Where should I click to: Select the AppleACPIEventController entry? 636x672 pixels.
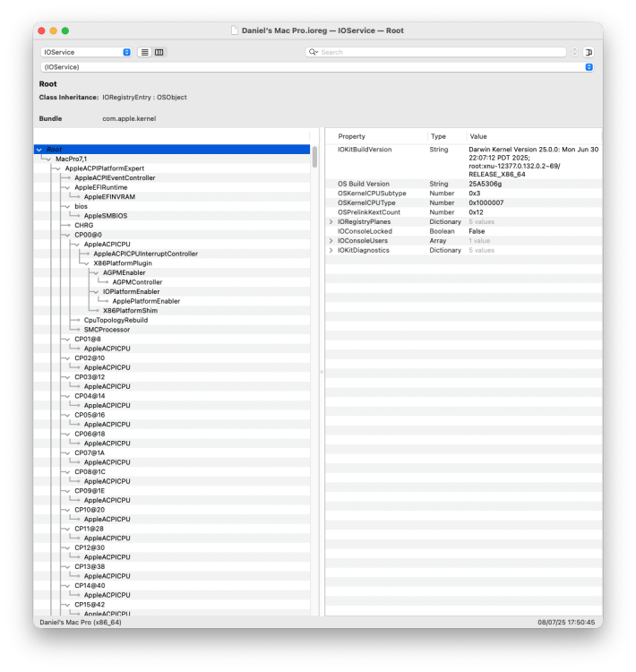[115, 178]
